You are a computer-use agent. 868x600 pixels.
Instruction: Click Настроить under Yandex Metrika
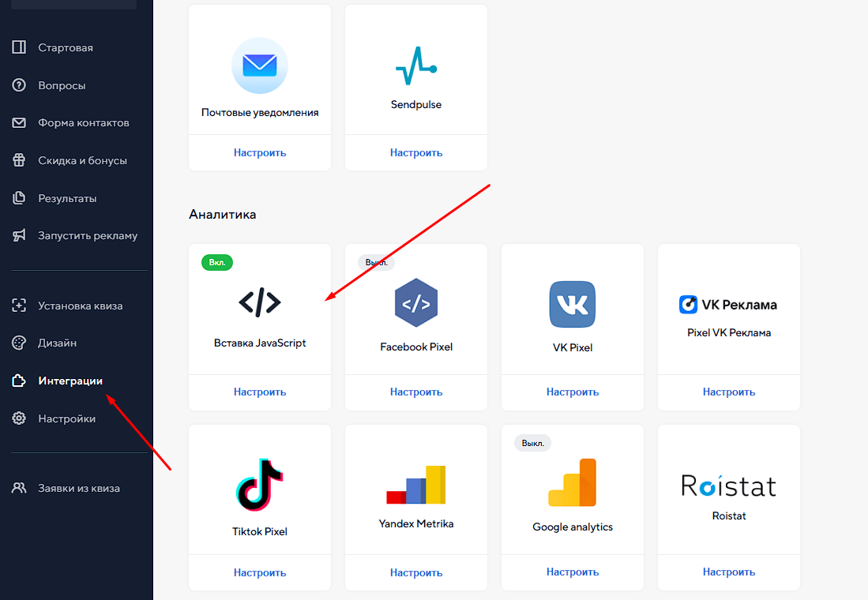[416, 572]
